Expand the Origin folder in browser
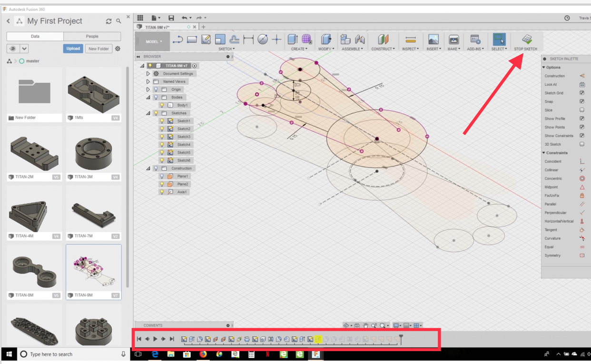Image resolution: width=591 pixels, height=364 pixels. click(x=148, y=89)
